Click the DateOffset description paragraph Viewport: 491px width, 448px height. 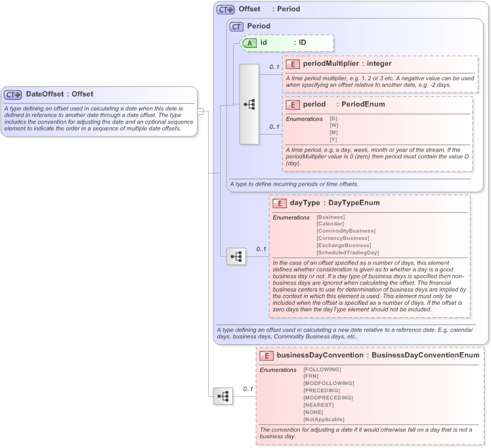point(98,118)
